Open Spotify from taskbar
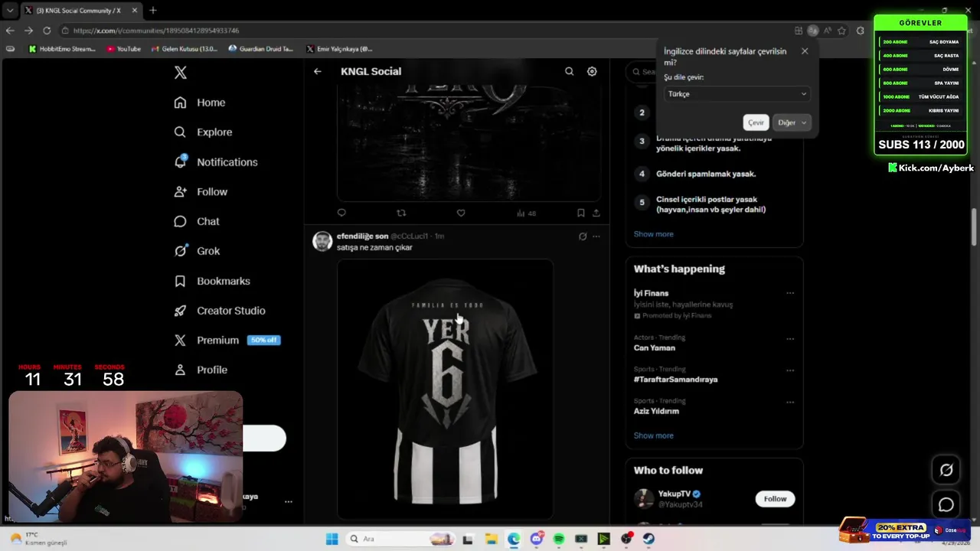 pyautogui.click(x=559, y=539)
